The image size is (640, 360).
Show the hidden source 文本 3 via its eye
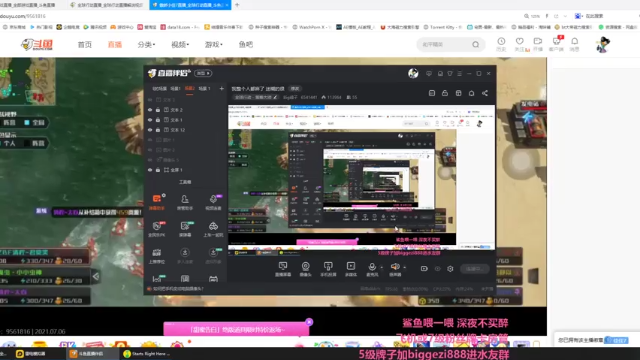(150, 100)
